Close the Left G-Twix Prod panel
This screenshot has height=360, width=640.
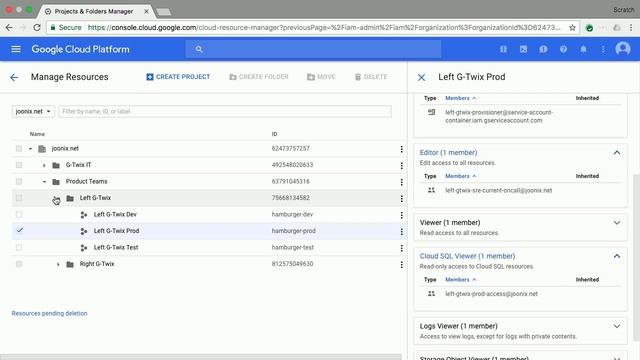(x=422, y=77)
